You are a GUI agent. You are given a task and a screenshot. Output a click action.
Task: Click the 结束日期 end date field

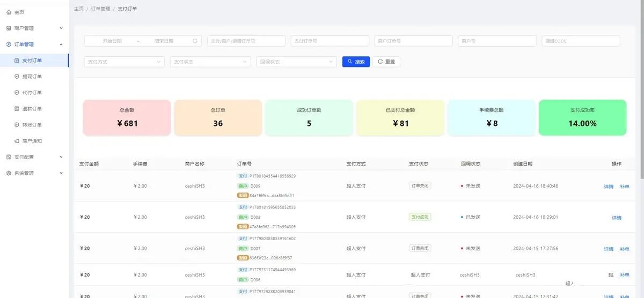point(164,41)
